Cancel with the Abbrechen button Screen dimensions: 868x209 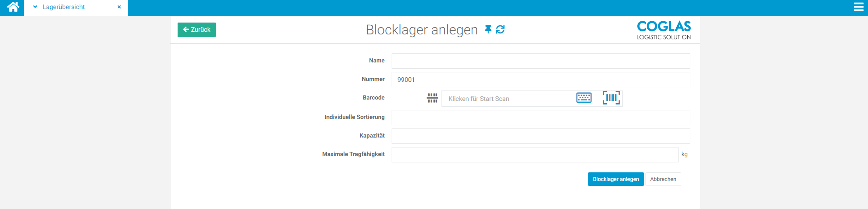click(x=663, y=179)
